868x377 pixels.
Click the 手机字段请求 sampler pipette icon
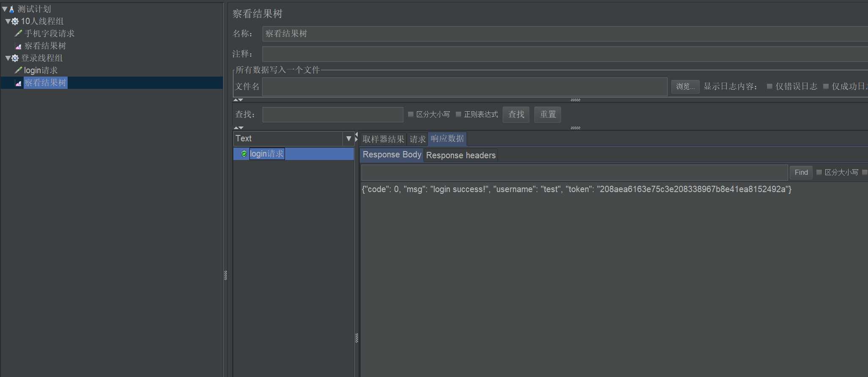click(x=18, y=33)
